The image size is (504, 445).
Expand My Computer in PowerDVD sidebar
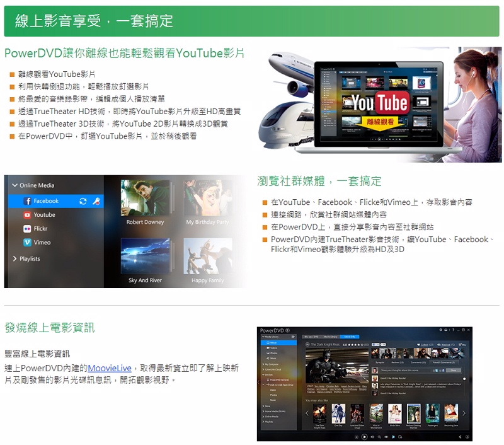(263, 364)
